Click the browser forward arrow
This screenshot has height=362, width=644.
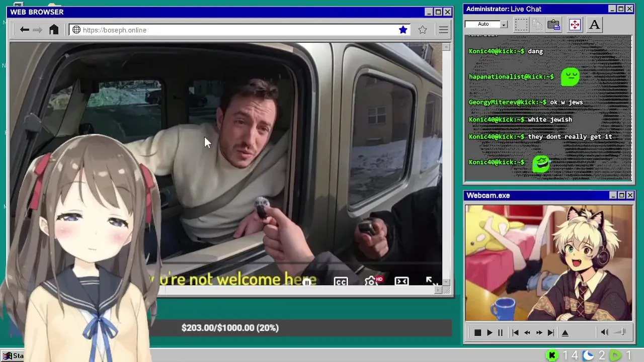click(x=38, y=30)
